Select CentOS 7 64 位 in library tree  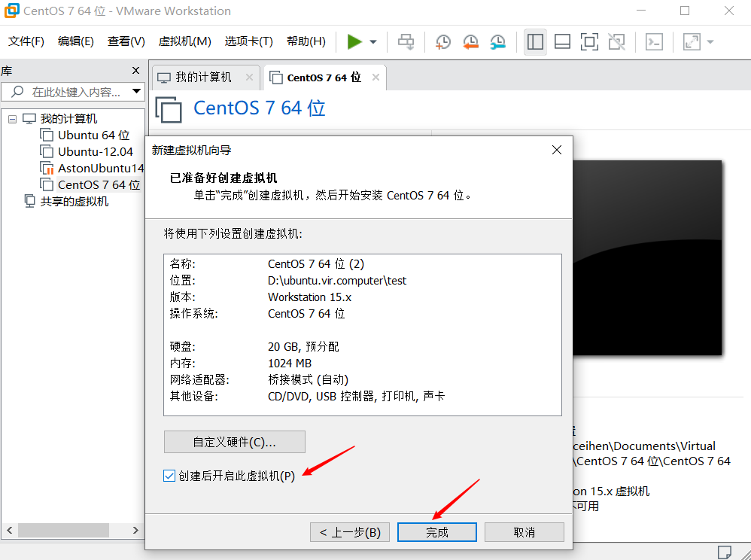point(99,185)
